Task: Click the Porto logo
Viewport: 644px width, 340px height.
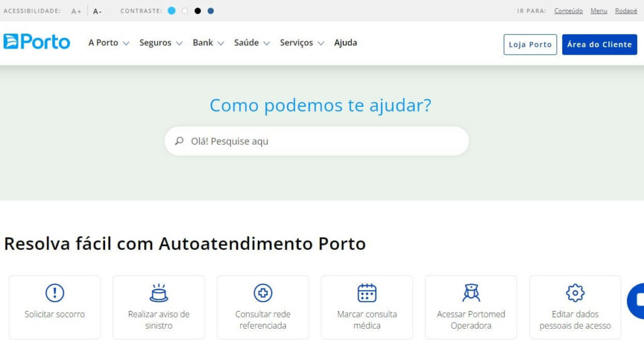Action: click(36, 42)
